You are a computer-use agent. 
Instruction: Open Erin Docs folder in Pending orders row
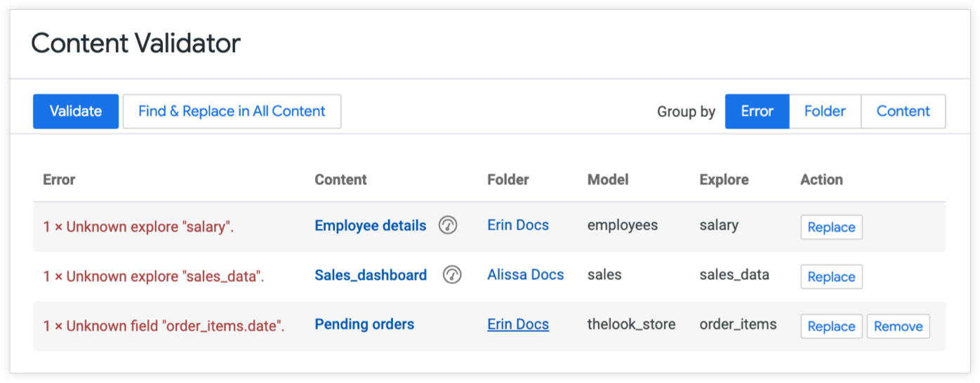[x=518, y=325]
